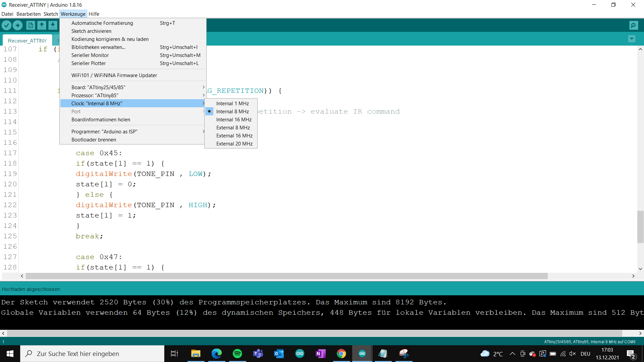This screenshot has width=644, height=362.
Task: Switch to first Arduino taskbar icon
Action: coord(300,354)
